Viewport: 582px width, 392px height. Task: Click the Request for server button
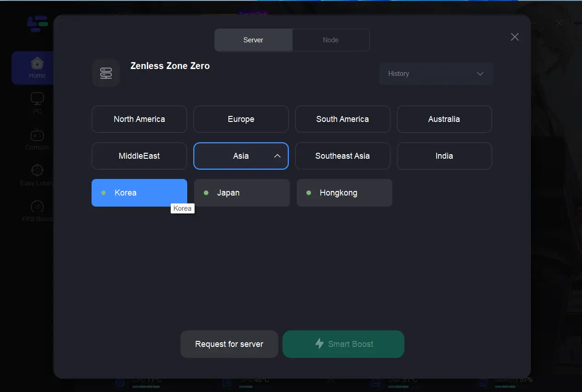pos(229,344)
